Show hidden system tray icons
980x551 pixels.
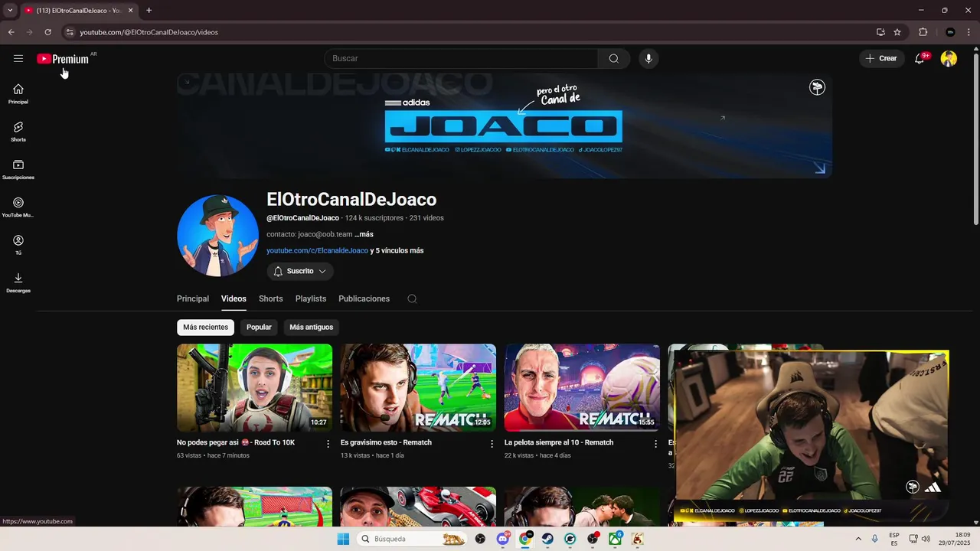[x=858, y=539]
